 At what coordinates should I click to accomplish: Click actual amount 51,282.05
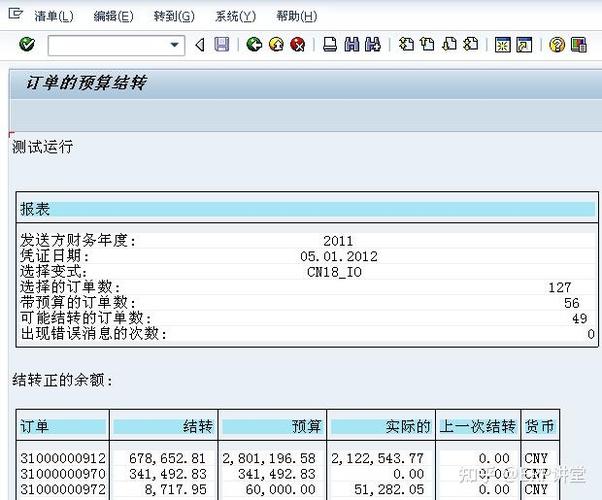[x=389, y=490]
